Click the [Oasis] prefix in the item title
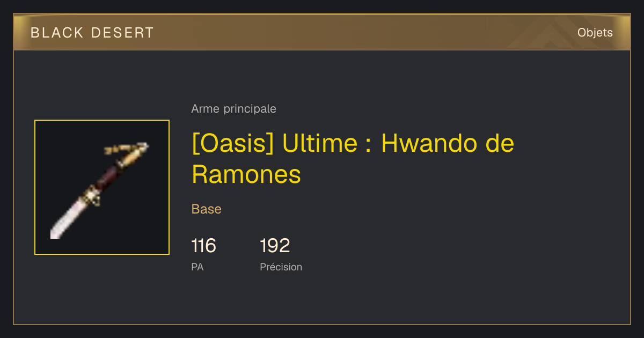This screenshot has height=338, width=644. (x=233, y=144)
